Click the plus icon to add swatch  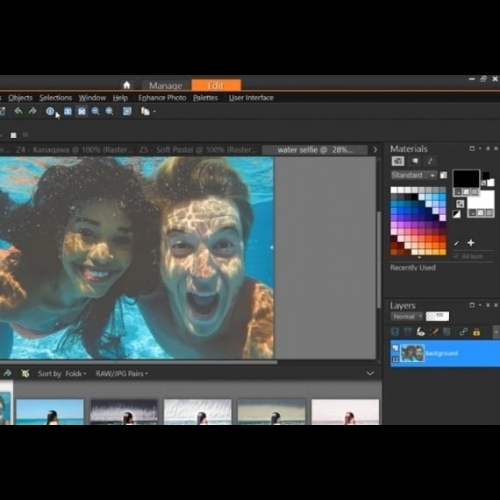tap(471, 243)
